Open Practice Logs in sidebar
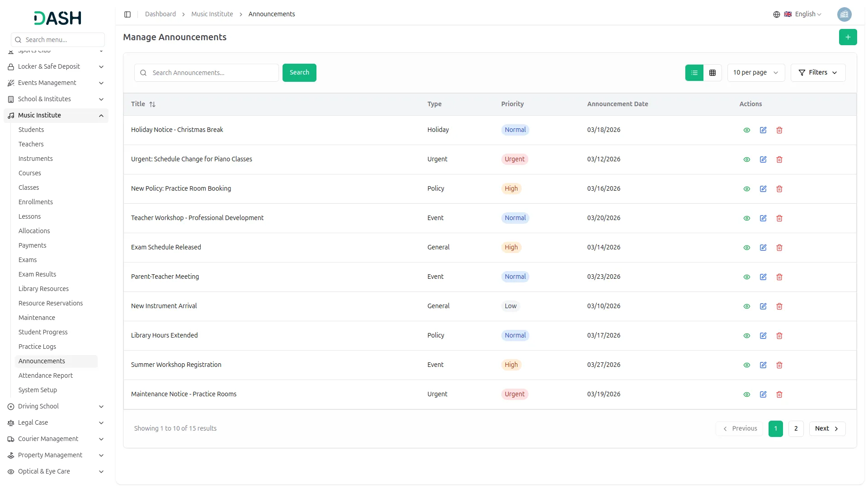 tap(37, 347)
